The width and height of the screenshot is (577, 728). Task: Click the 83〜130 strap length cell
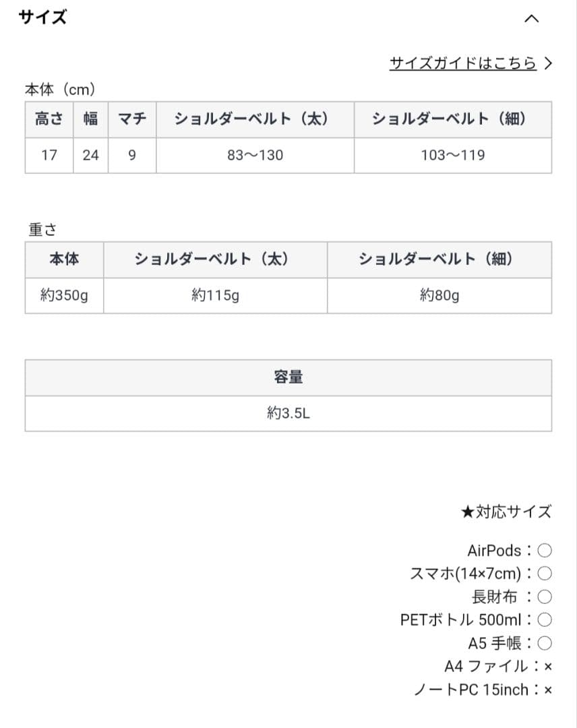click(255, 156)
